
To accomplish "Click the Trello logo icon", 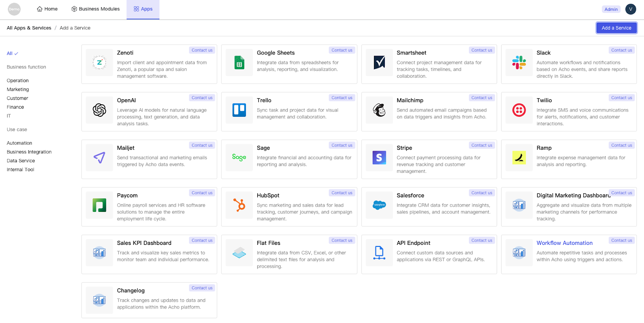I will pyautogui.click(x=239, y=110).
